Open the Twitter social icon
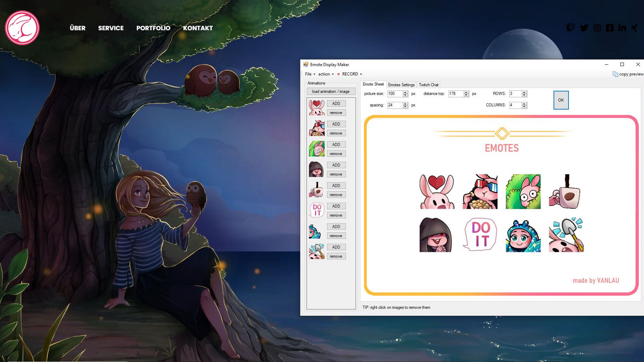The image size is (644, 362). (x=584, y=28)
